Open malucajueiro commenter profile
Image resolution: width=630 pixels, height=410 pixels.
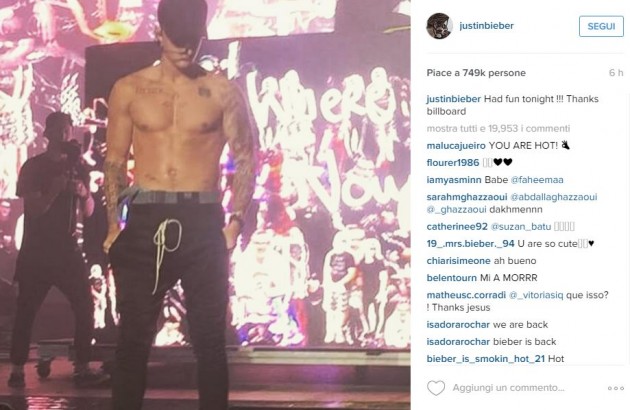point(456,146)
